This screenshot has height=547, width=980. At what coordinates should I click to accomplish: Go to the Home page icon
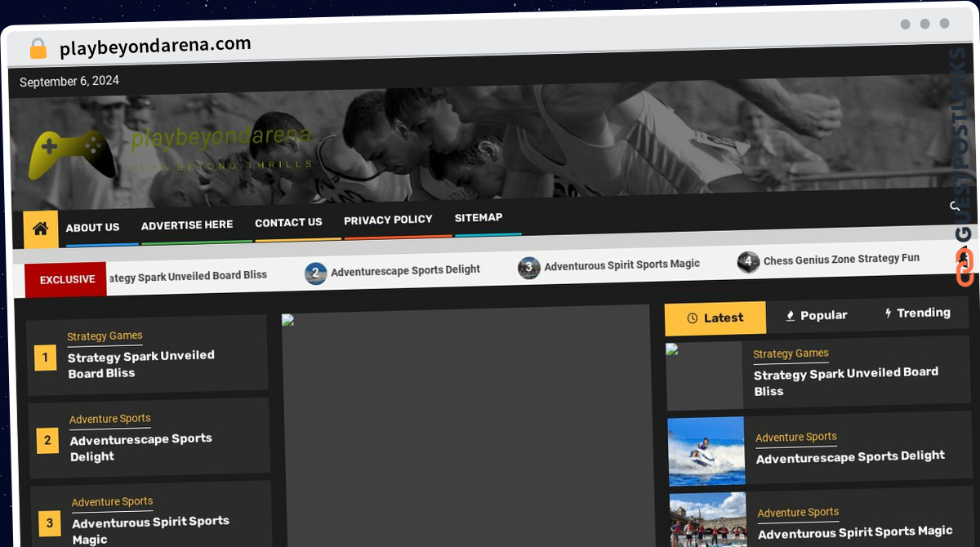point(41,229)
